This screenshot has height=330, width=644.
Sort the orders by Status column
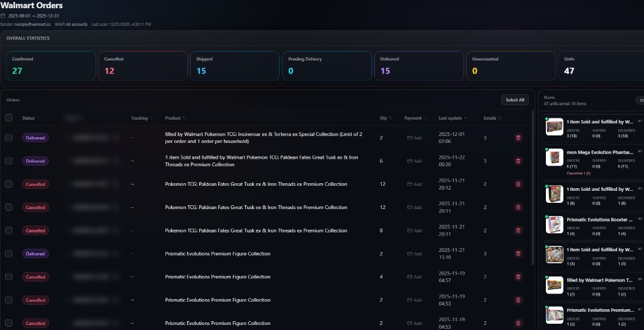31,118
